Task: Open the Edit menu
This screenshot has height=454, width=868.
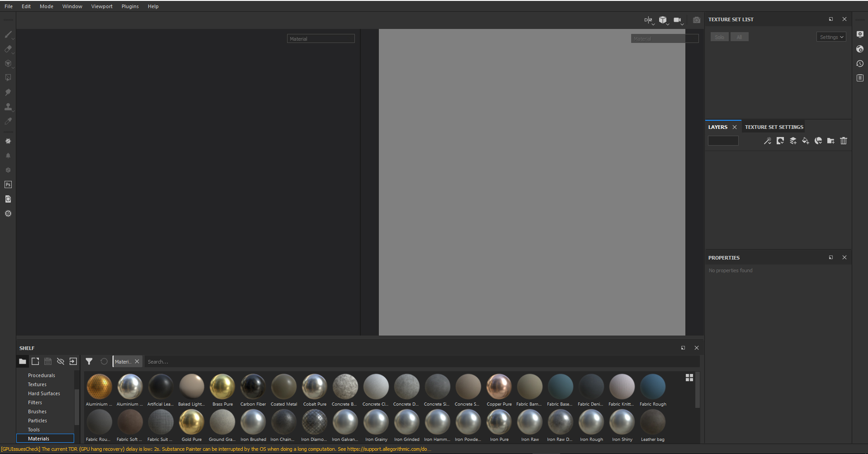Action: click(x=26, y=6)
